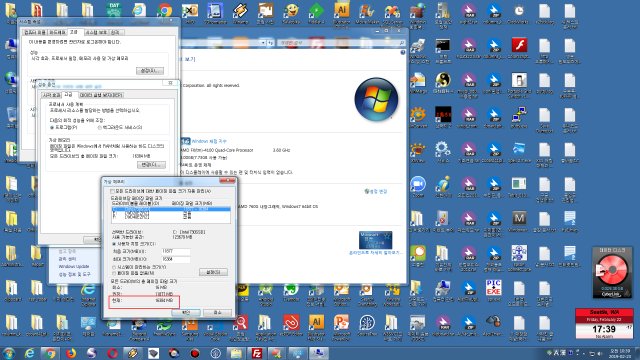Enable automatic paging file management checkbox
Screen dimensions: 640x360
click(112, 191)
